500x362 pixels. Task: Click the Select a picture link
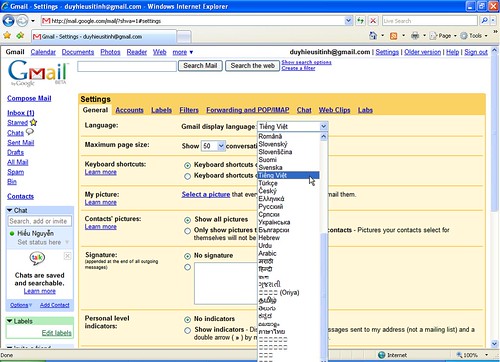click(x=206, y=195)
